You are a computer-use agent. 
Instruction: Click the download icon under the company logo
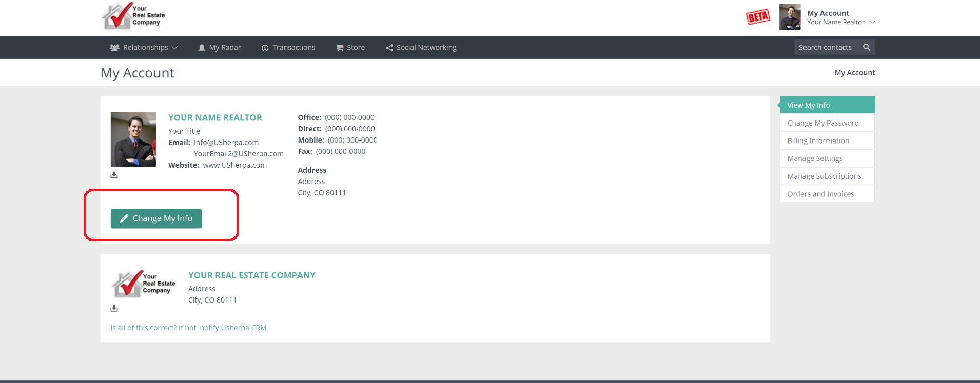pyautogui.click(x=114, y=309)
